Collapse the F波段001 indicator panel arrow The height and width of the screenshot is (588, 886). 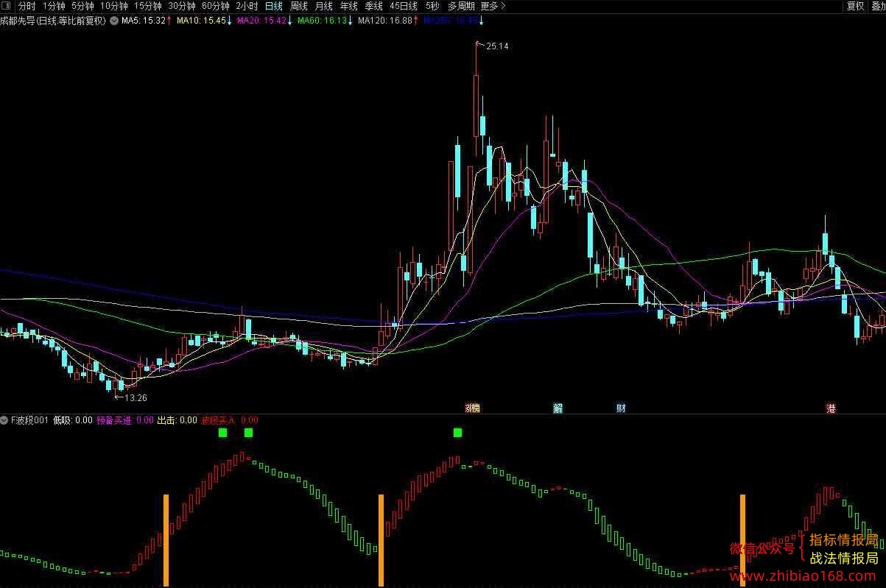click(4, 420)
